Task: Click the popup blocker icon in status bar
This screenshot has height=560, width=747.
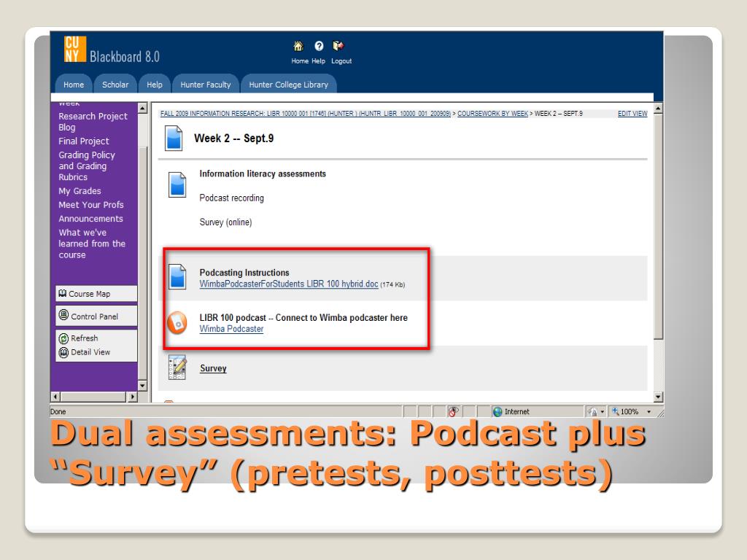Action: click(x=453, y=412)
